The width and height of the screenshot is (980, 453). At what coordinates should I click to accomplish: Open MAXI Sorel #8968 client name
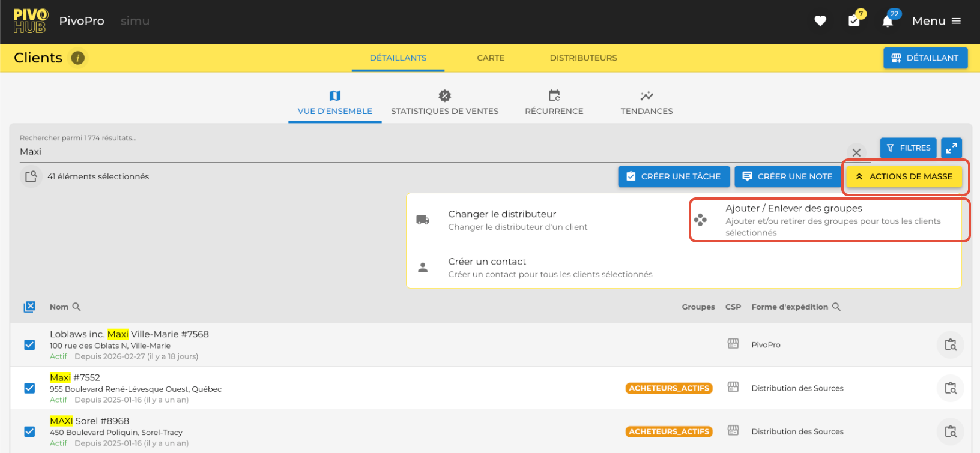point(89,421)
